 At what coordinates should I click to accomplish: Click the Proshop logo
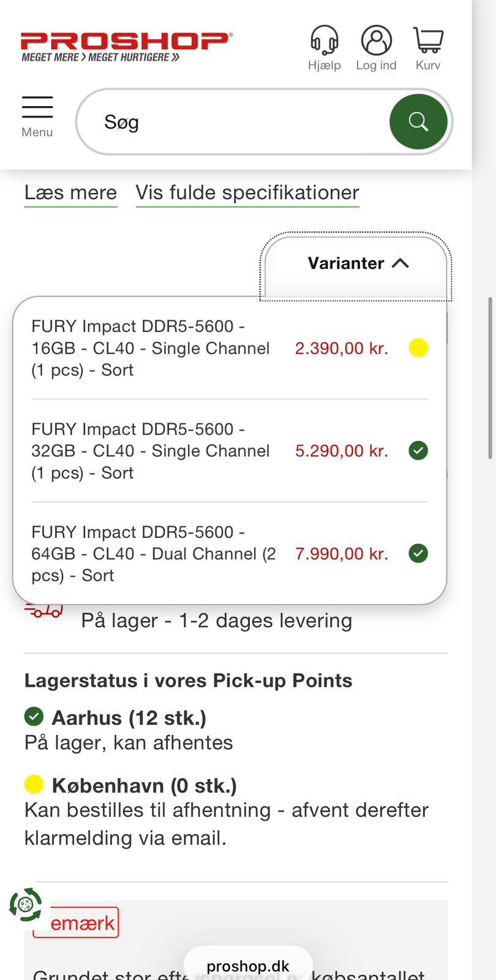point(126,47)
